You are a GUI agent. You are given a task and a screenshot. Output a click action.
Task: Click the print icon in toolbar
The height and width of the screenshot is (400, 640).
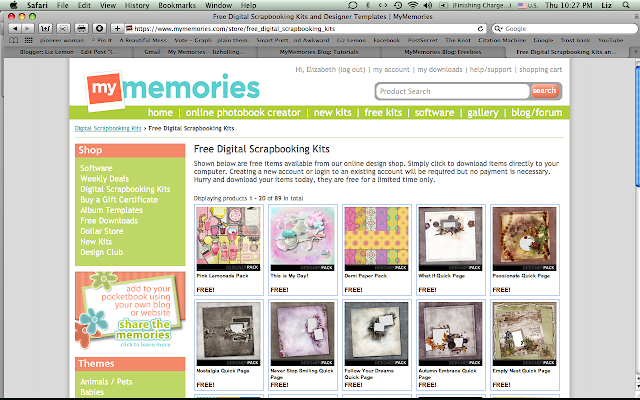(81, 29)
